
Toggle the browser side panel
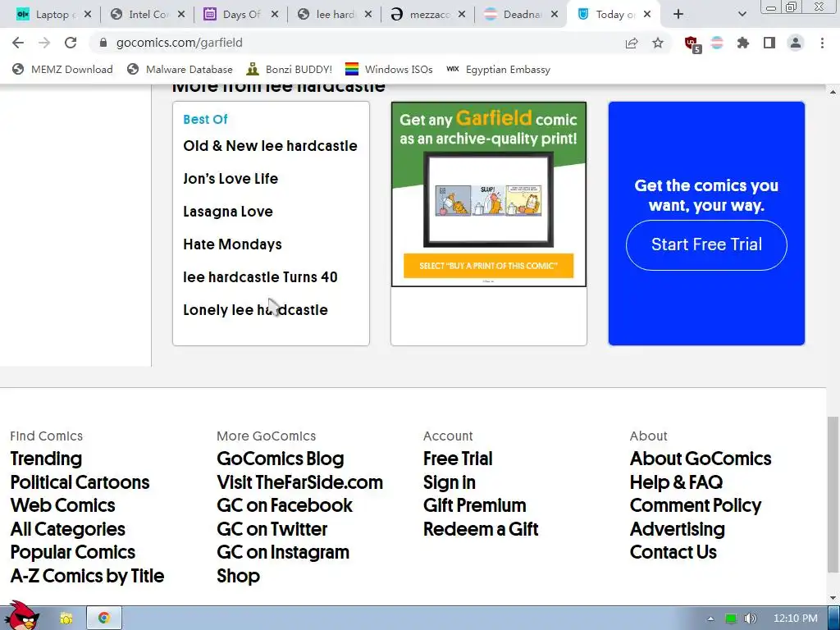pyautogui.click(x=769, y=43)
